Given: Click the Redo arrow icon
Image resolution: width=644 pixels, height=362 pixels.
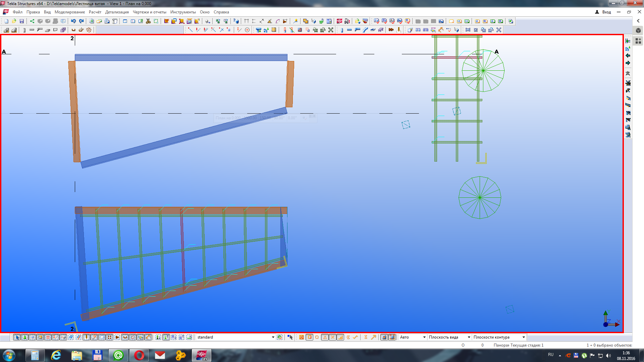Looking at the screenshot, I should (81, 21).
